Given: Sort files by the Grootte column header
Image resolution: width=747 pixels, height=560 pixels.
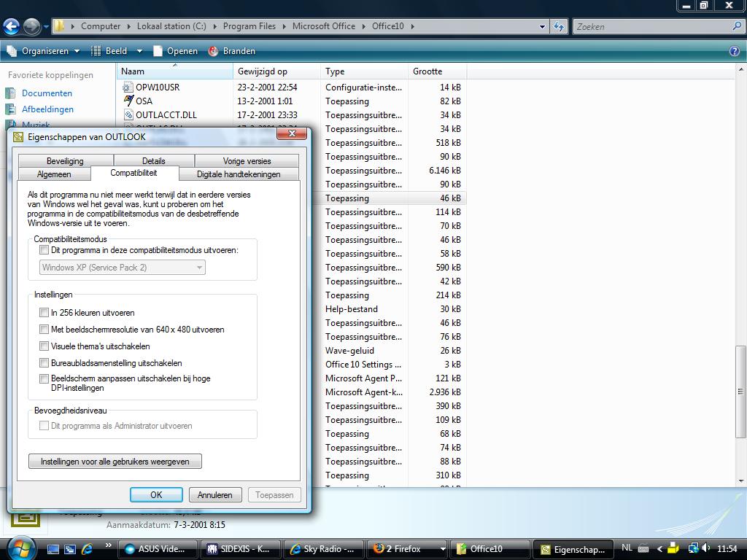Looking at the screenshot, I should 437,71.
